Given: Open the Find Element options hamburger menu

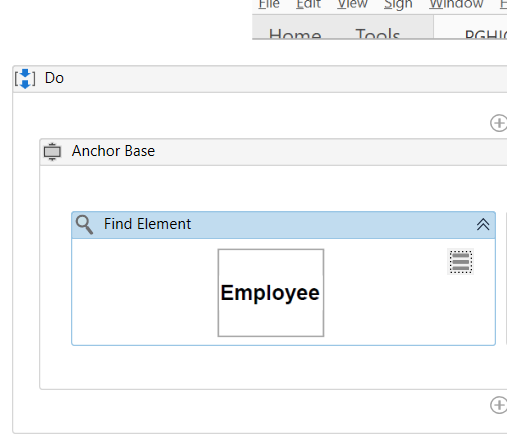Looking at the screenshot, I should pyautogui.click(x=460, y=262).
